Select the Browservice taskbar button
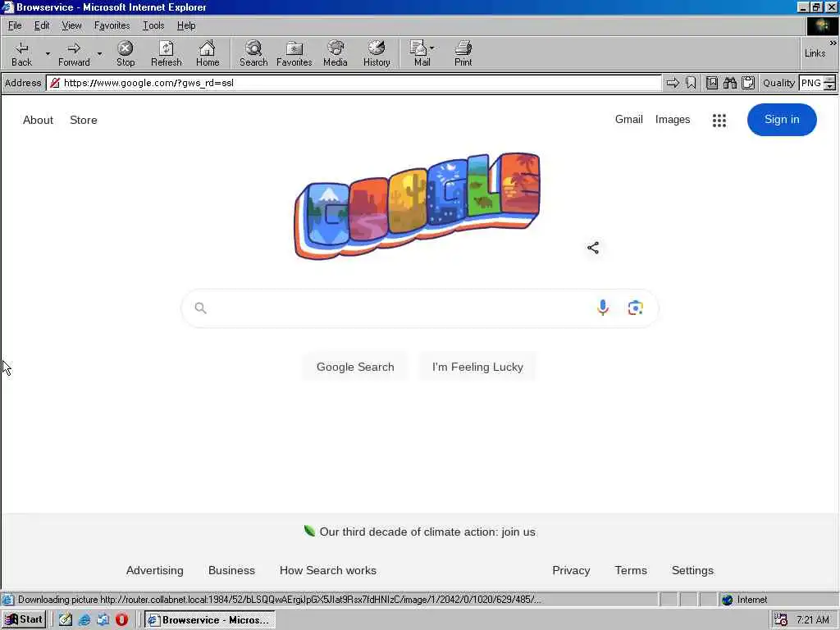The width and height of the screenshot is (840, 630). tap(210, 620)
